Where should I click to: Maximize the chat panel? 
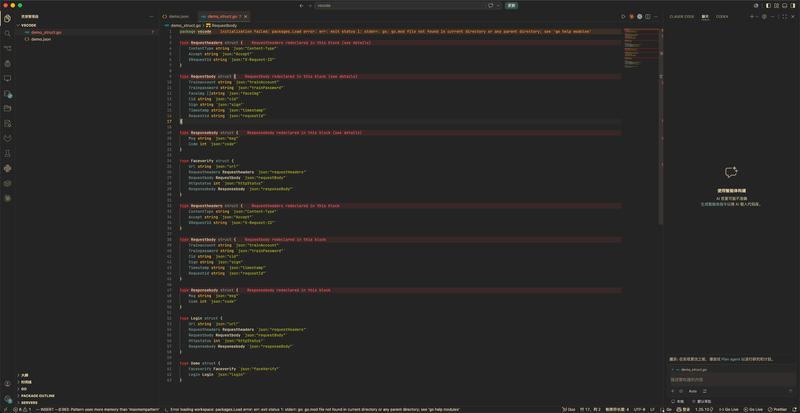(785, 16)
